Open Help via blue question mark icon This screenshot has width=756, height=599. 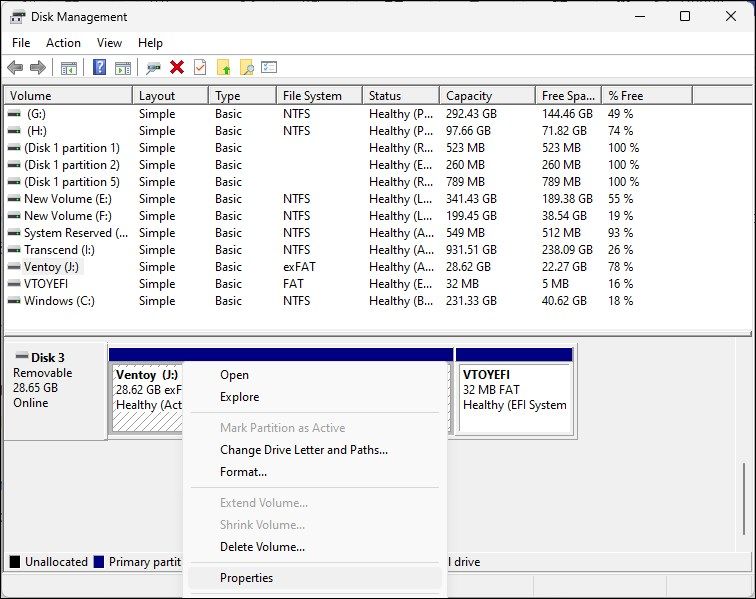[x=99, y=67]
